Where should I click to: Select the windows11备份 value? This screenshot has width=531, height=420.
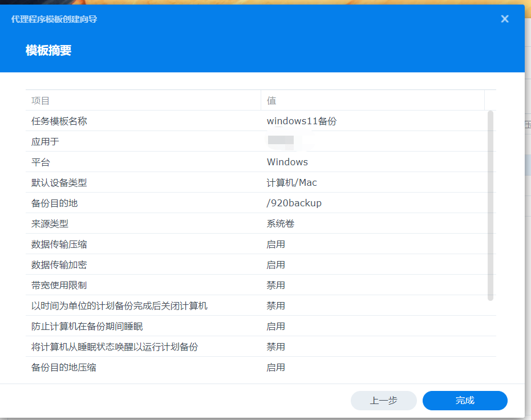302,121
